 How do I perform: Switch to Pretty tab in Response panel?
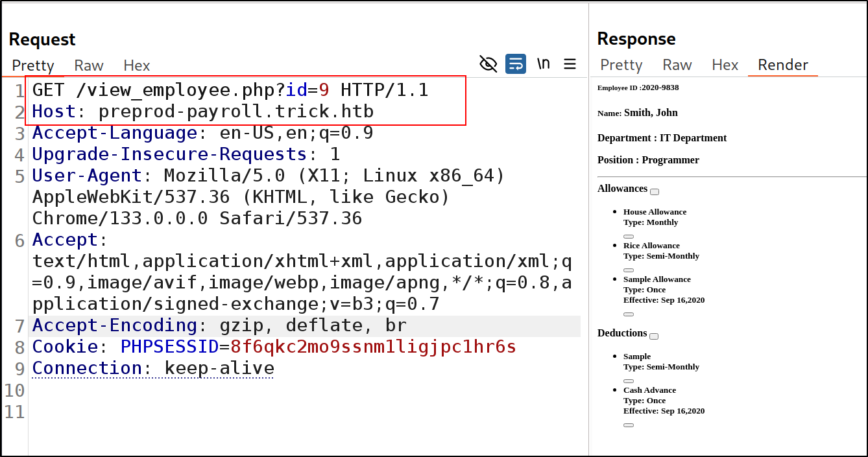tap(621, 65)
